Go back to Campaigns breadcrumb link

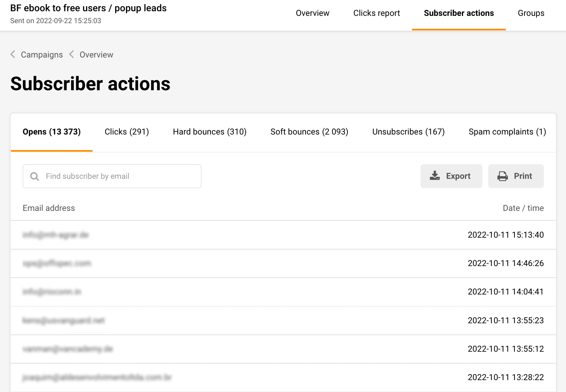pos(42,55)
